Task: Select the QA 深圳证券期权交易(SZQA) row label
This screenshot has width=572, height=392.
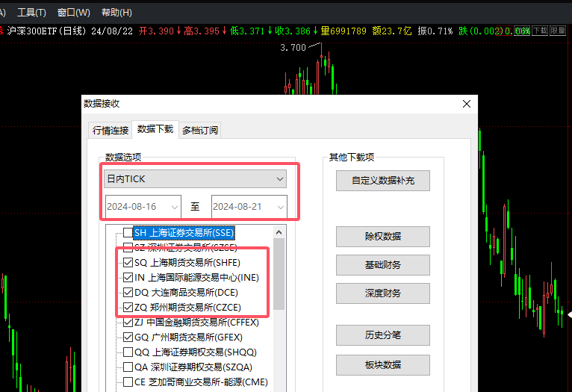Action: (x=193, y=367)
